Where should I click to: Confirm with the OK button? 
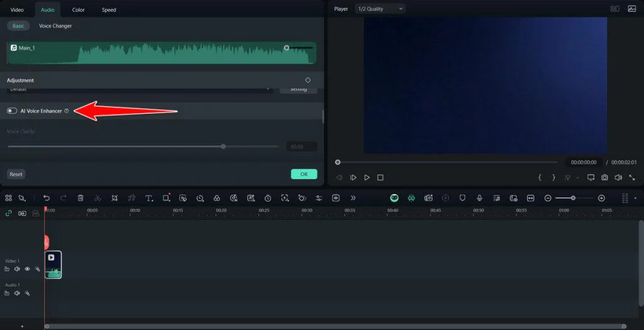(x=304, y=174)
